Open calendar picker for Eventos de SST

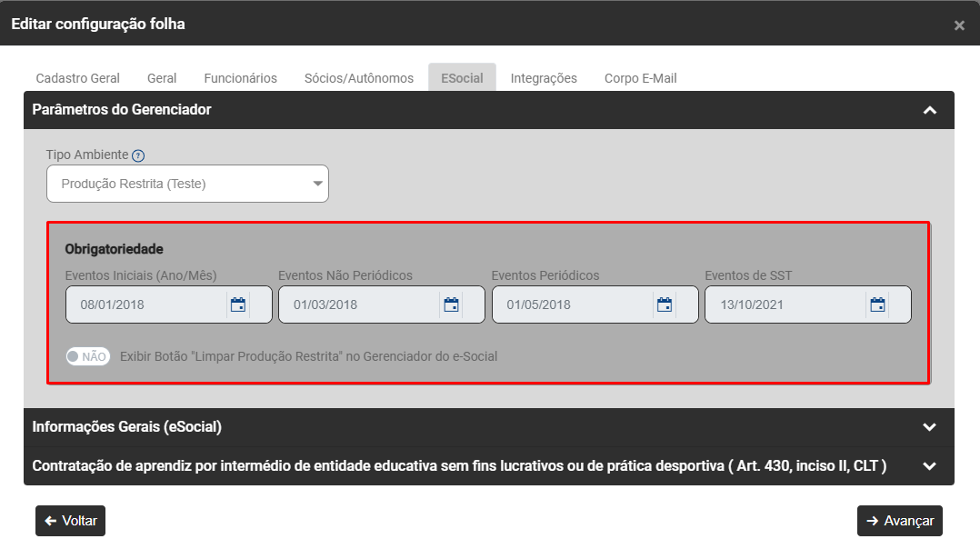click(x=877, y=304)
